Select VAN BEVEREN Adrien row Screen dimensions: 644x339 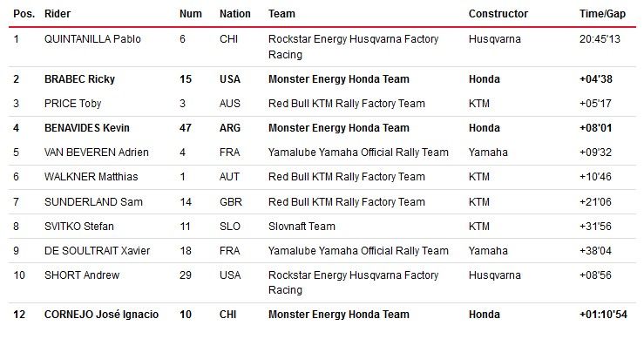(x=322, y=153)
